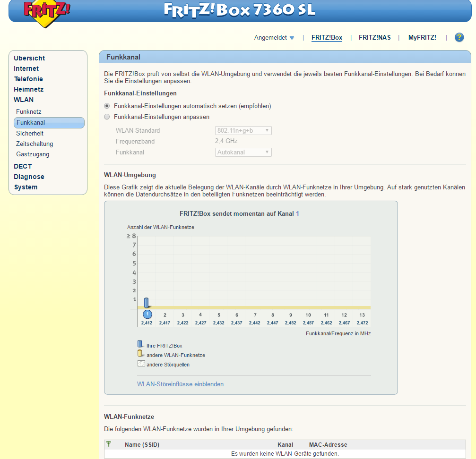This screenshot has width=476, height=459.
Task: Click the andere WLAN-Funknetze legend icon
Action: tap(140, 354)
